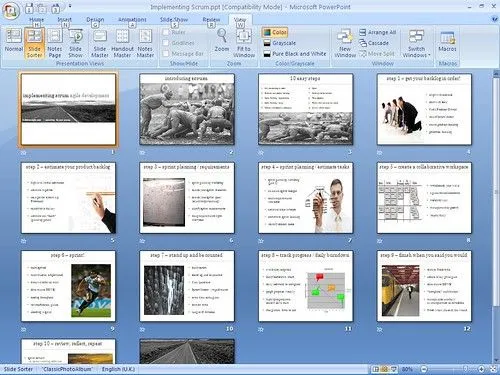
Task: Cascade the open windows
Action: 374,43
